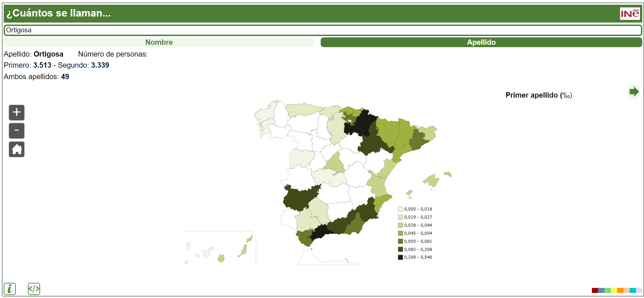Open the information icon at bottom left
Image resolution: width=644 pixels, height=298 pixels.
coord(10,289)
